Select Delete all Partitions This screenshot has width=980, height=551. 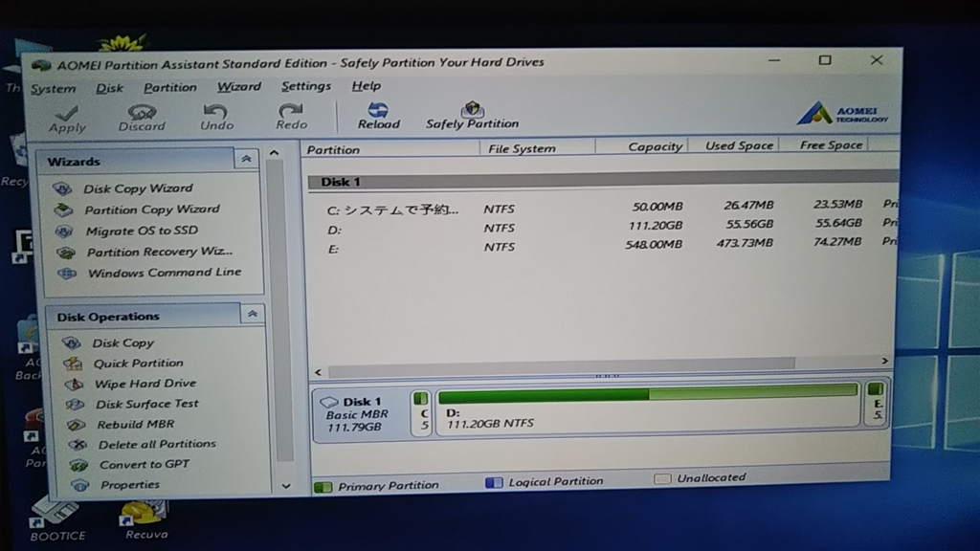click(157, 444)
